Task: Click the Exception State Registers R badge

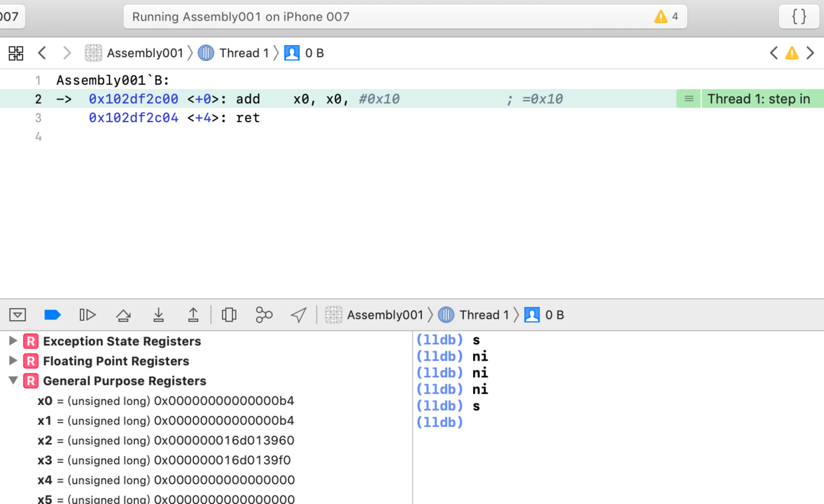Action: [x=31, y=341]
